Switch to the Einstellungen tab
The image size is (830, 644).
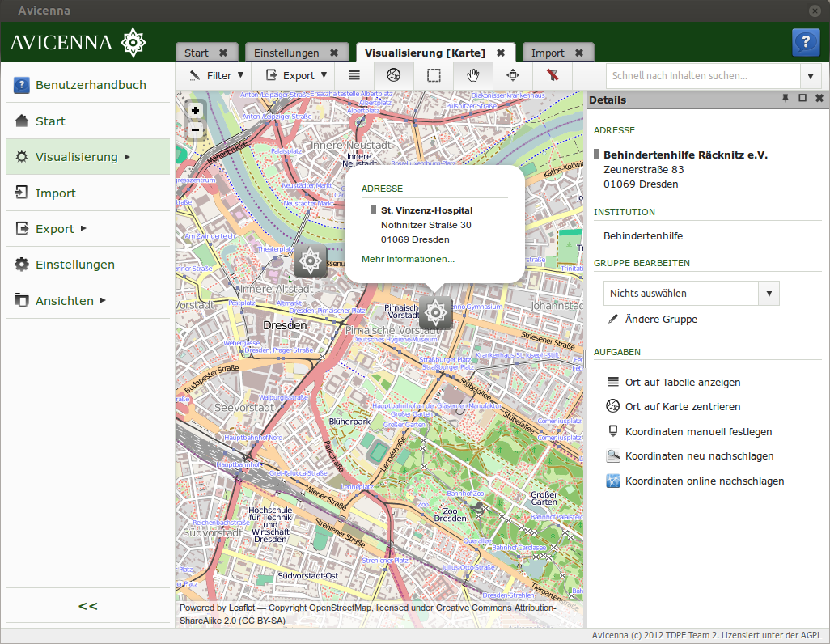tap(286, 53)
